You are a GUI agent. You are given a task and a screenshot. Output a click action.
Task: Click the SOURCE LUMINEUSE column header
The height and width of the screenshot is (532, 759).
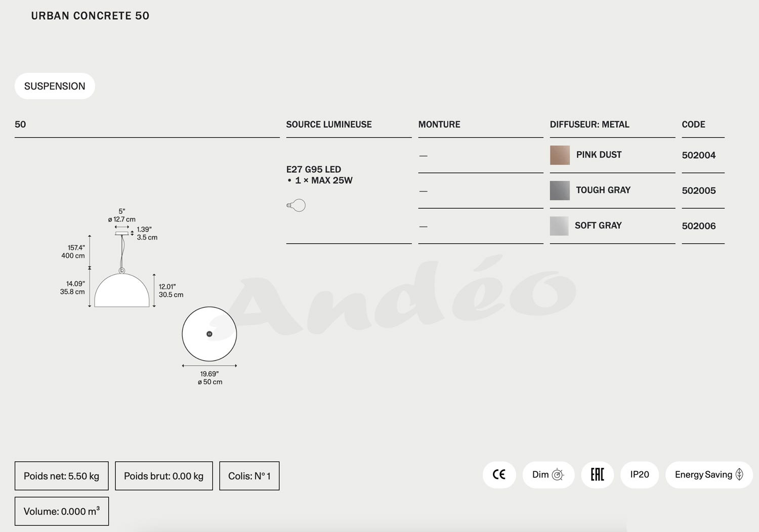click(x=329, y=124)
